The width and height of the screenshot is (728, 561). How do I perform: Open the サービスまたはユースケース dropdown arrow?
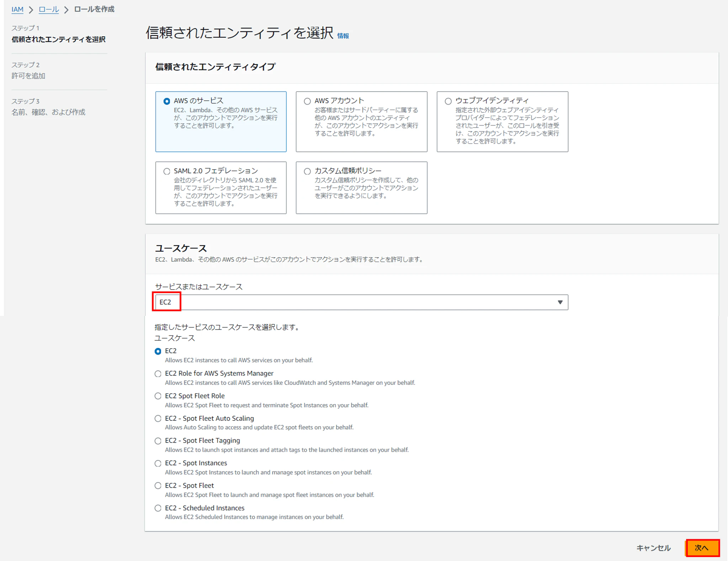pyautogui.click(x=560, y=302)
